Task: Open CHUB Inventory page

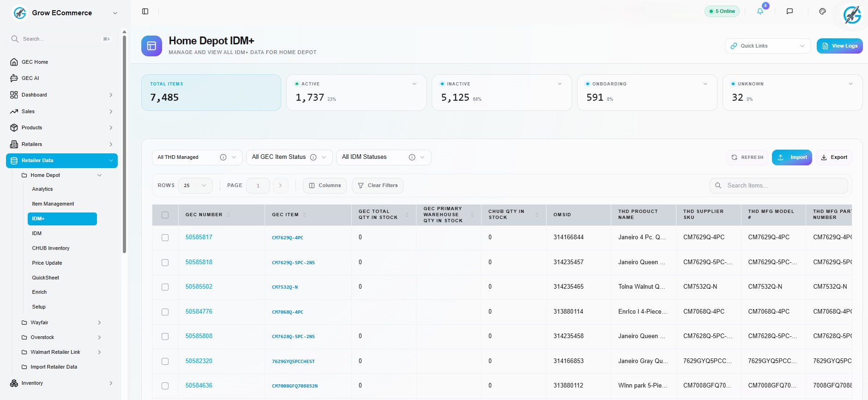Action: [x=51, y=248]
